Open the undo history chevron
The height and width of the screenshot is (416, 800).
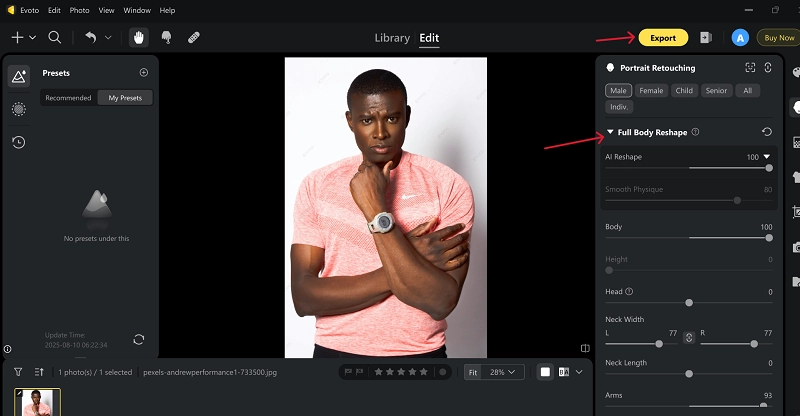point(108,37)
